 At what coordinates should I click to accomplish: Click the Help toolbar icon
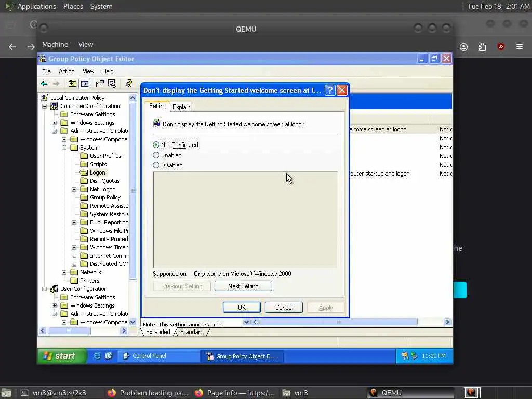pyautogui.click(x=128, y=84)
